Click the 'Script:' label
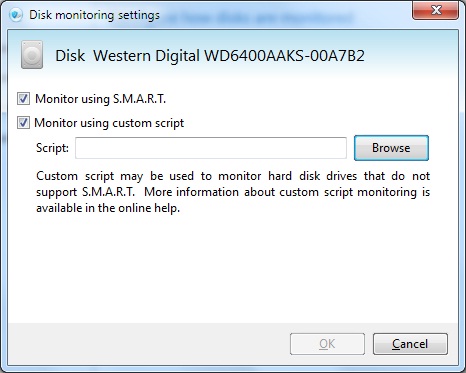 [52, 148]
